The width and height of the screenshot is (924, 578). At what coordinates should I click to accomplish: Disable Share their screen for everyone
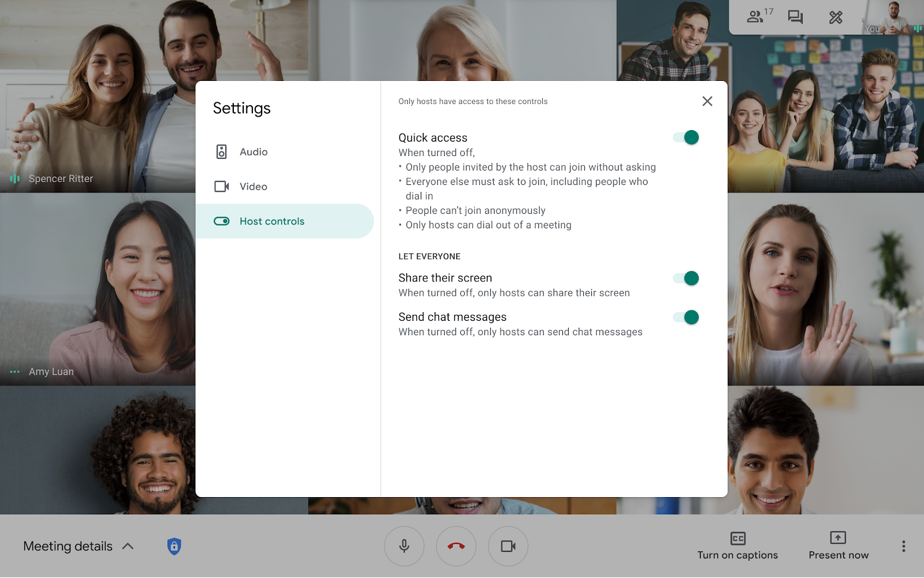click(x=688, y=278)
